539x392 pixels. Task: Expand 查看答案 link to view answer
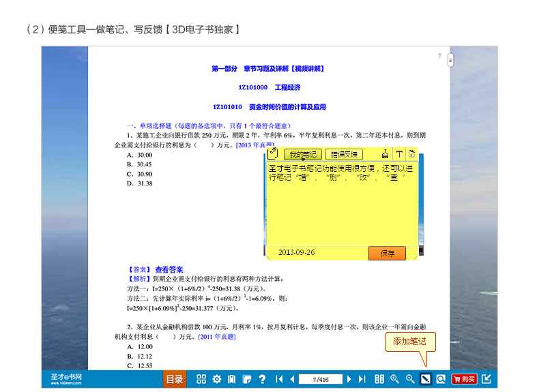pos(169,269)
